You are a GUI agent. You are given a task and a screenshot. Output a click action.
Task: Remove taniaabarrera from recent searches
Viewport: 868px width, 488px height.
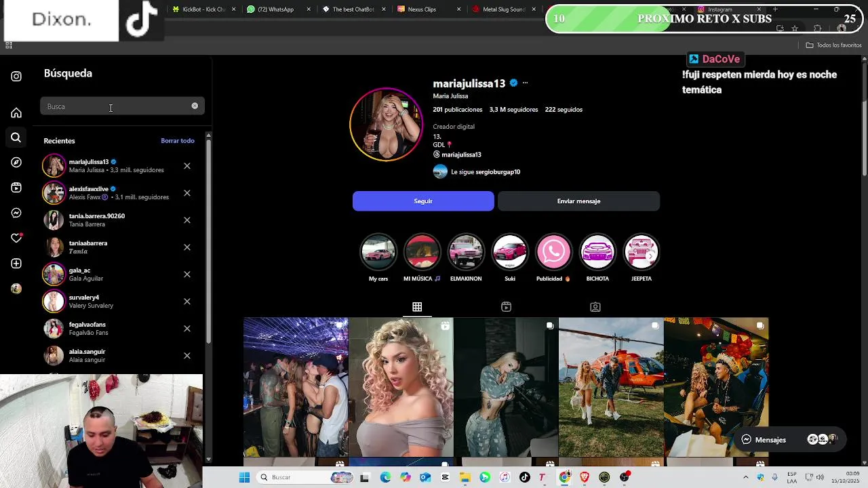tap(187, 247)
